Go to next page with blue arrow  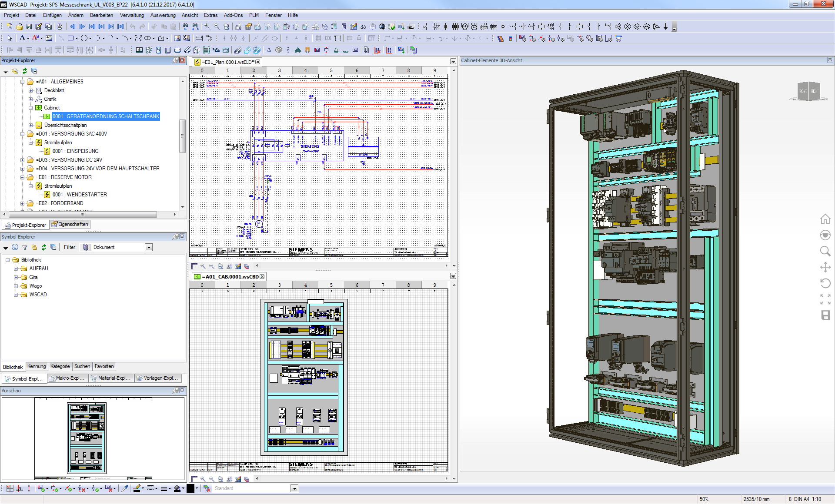[x=82, y=27]
